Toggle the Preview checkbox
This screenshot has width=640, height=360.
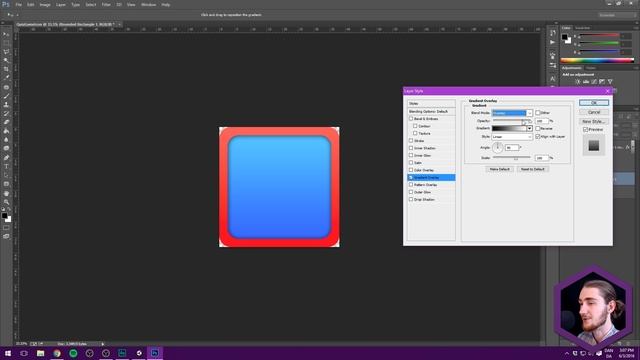point(586,129)
